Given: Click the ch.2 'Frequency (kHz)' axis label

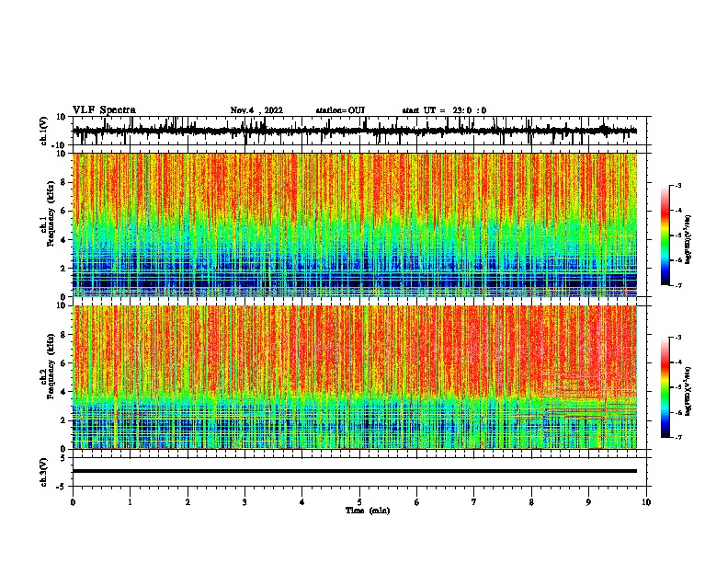Looking at the screenshot, I should coord(51,366).
